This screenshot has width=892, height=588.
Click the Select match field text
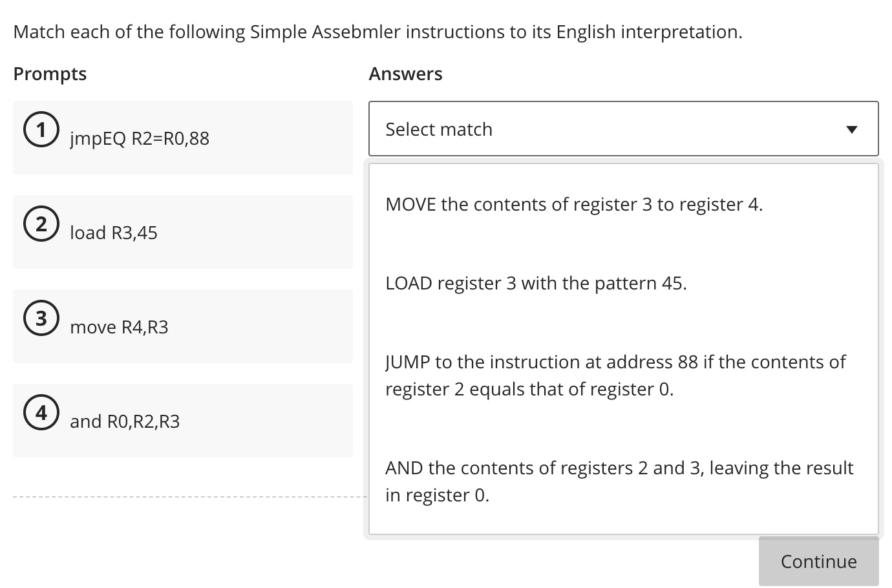[439, 129]
